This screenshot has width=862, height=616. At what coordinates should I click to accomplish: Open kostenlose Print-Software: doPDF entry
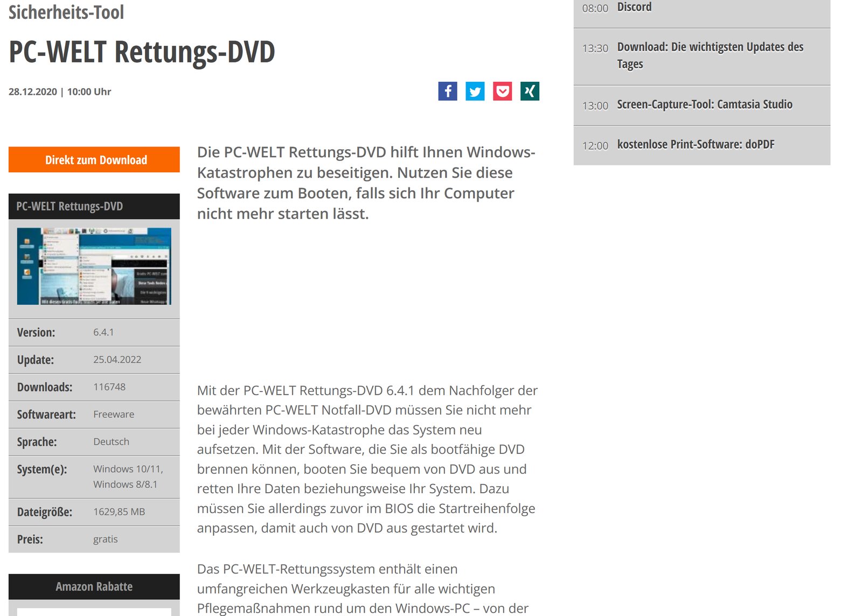696,144
